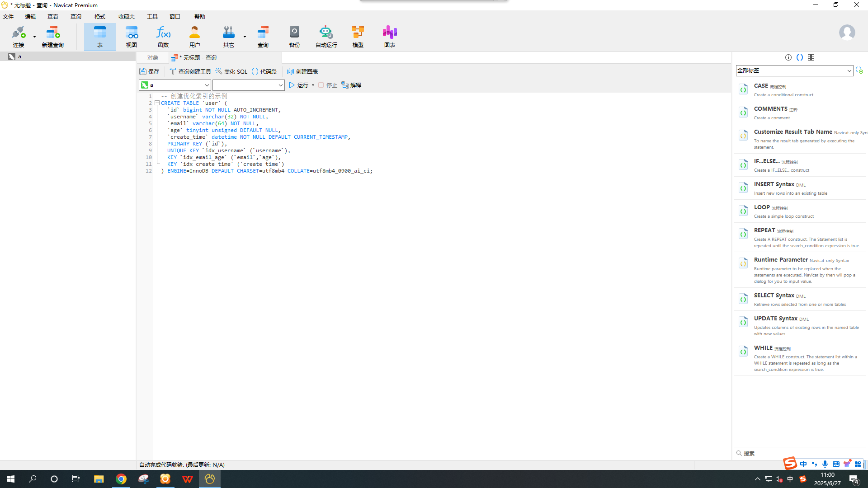Image resolution: width=868 pixels, height=488 pixels.
Task: Open the Favorites (收藏夹) menu
Action: click(127, 16)
